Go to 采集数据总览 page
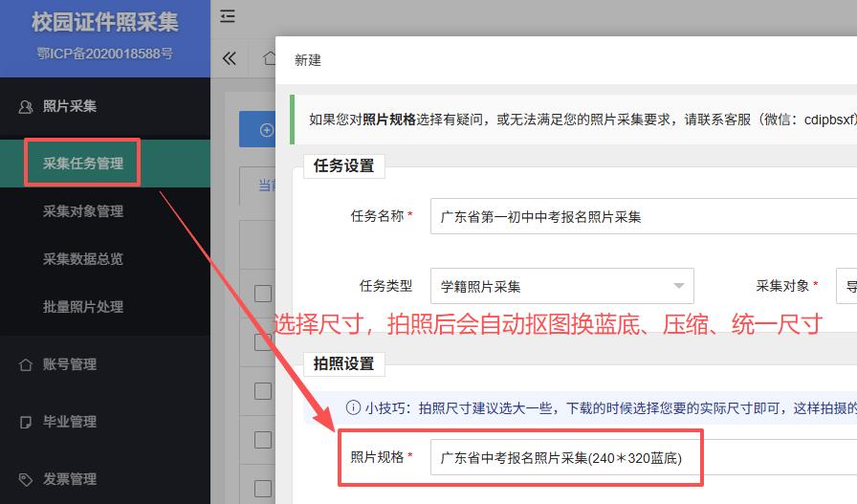The image size is (857, 504). click(83, 259)
